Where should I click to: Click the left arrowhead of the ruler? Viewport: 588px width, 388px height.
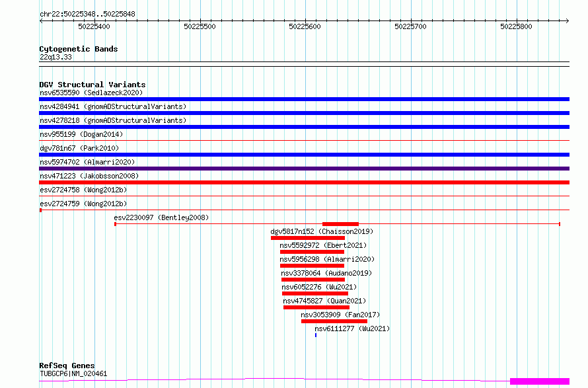[41, 20]
